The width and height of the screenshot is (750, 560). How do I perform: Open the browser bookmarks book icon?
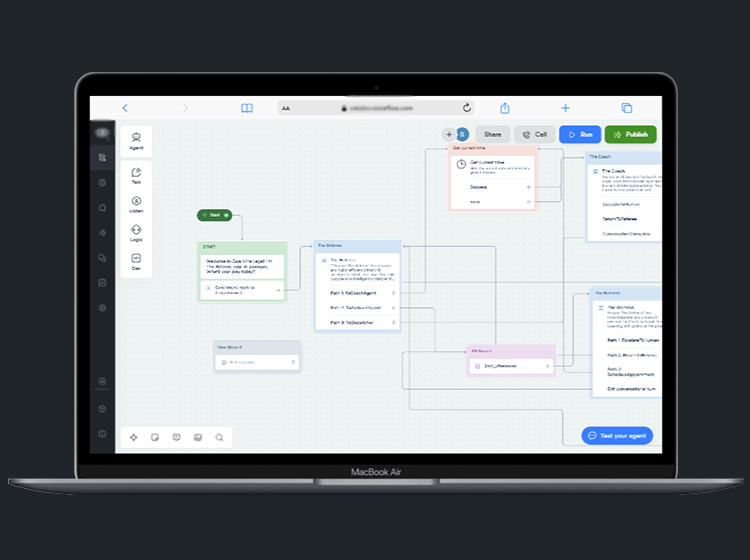(247, 108)
